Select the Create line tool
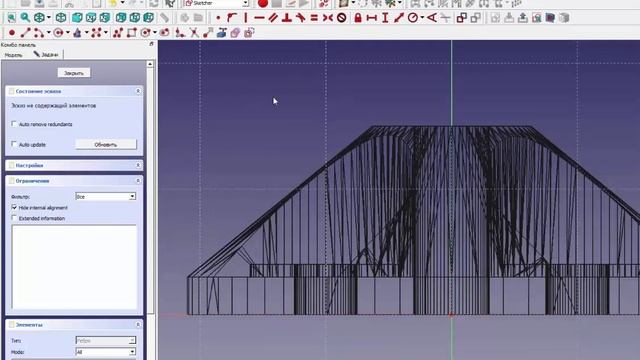 point(25,33)
